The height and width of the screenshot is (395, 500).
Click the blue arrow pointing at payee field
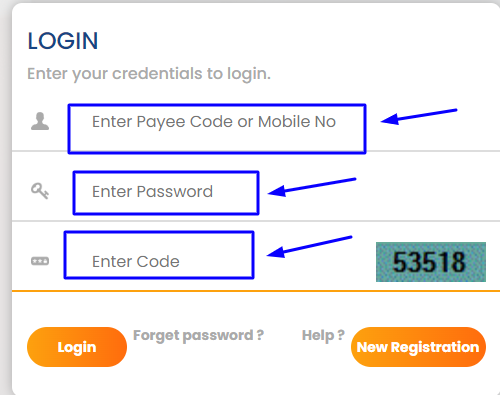[419, 117]
